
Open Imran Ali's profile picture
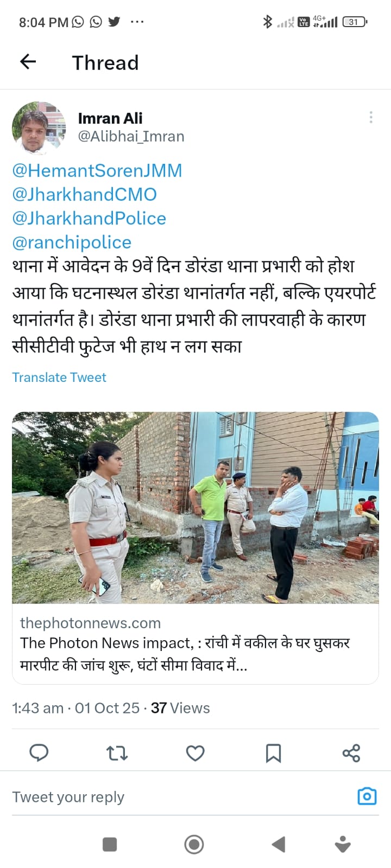pos(39,128)
